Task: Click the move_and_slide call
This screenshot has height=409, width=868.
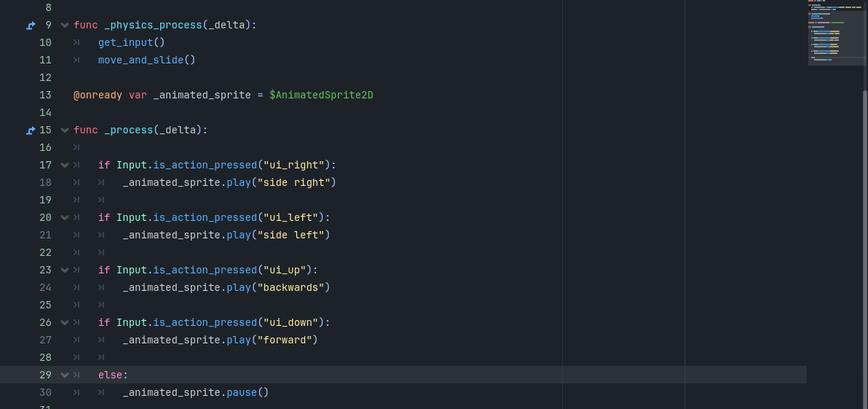Action: point(141,61)
